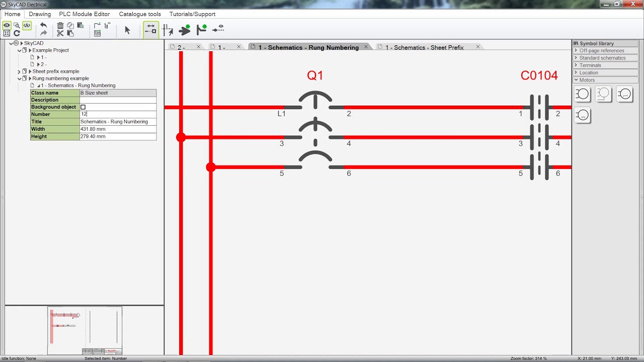This screenshot has height=362, width=644.
Task: Click the scissors cut icon
Action: [60, 34]
